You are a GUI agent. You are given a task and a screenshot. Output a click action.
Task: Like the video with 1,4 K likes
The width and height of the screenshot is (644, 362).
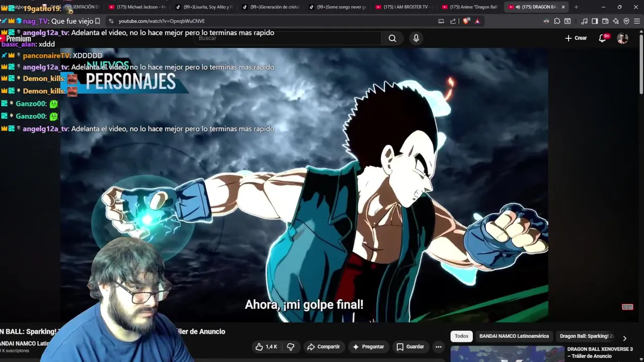266,347
